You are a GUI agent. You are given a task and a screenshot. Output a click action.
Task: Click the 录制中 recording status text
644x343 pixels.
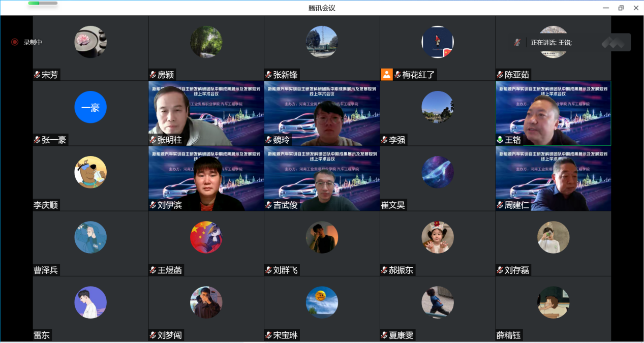[33, 42]
